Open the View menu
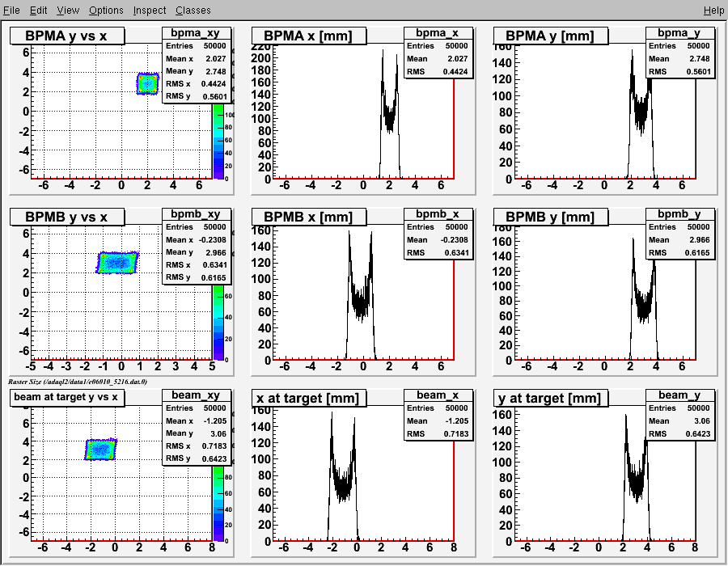 click(x=68, y=11)
